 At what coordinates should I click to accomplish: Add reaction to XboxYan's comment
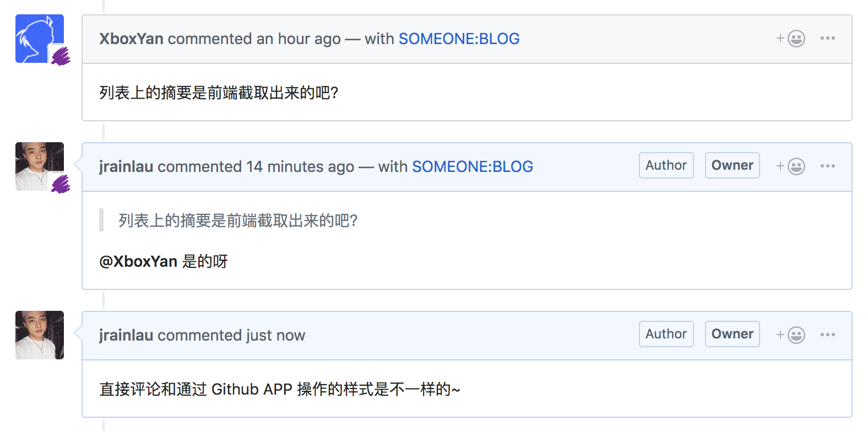[790, 39]
